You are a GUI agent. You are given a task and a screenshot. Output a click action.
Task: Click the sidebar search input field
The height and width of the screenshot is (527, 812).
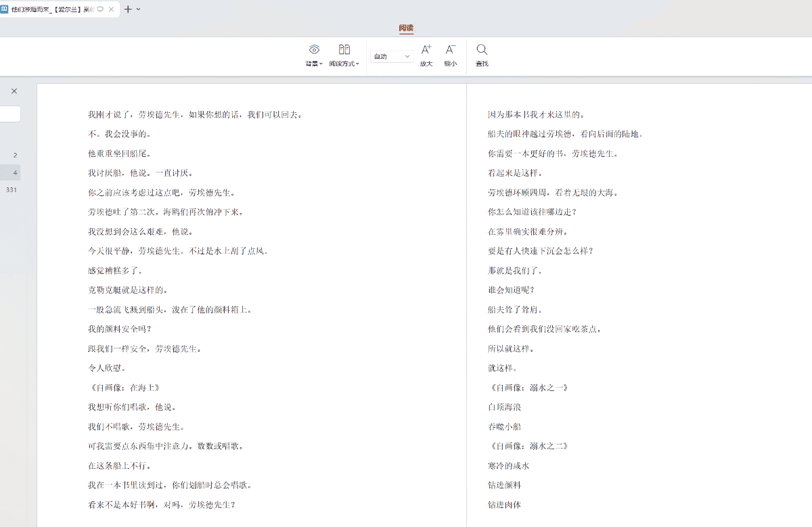[x=9, y=114]
